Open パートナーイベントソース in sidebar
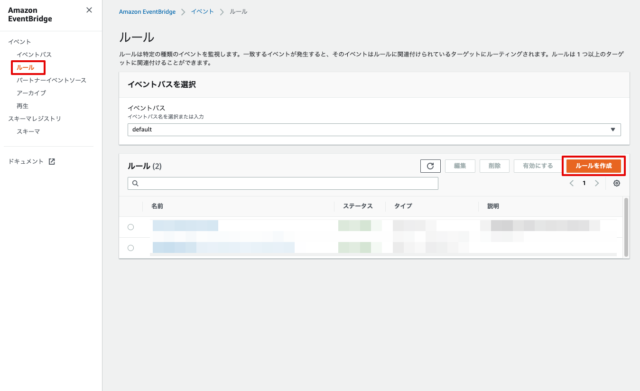640x391 pixels. [x=51, y=80]
